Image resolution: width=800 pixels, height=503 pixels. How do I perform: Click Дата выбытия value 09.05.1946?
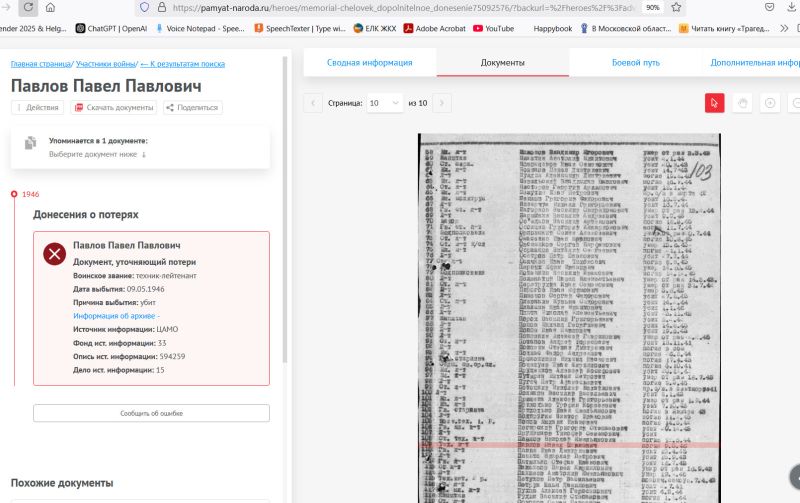[x=145, y=289]
